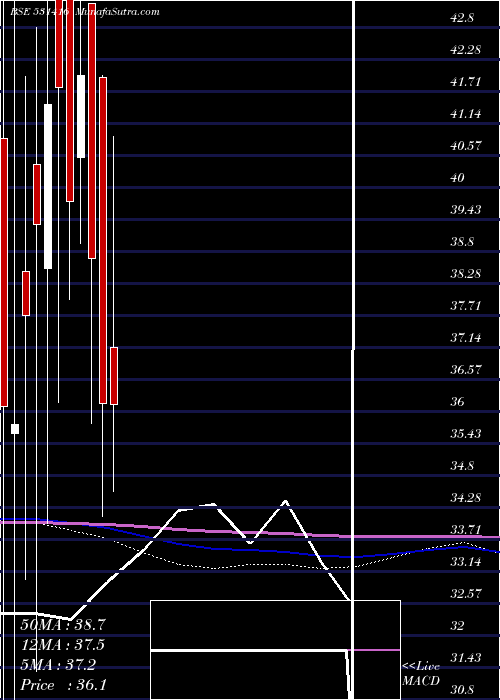Click the 40 price axis label
Viewport: 500px width, 700px height.
tap(458, 178)
